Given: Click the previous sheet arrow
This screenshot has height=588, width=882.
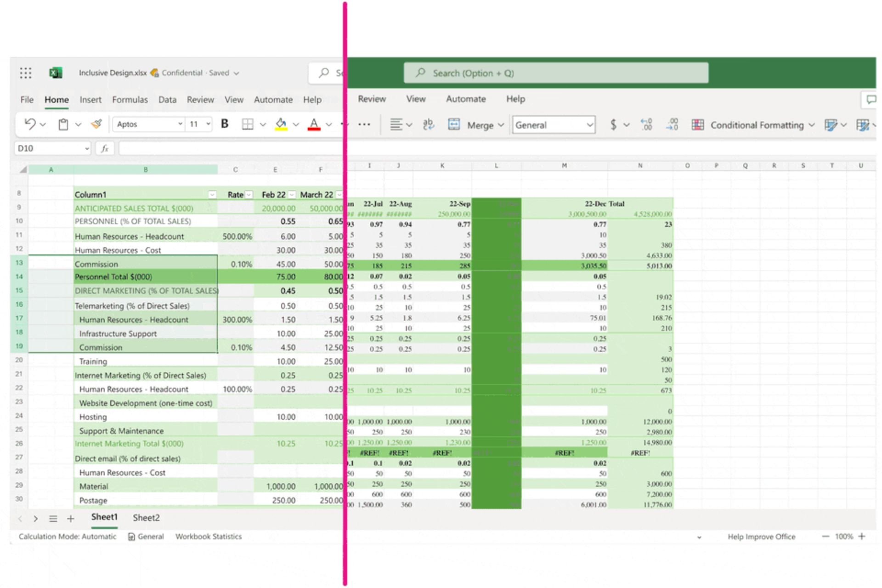Looking at the screenshot, I should click(x=20, y=519).
